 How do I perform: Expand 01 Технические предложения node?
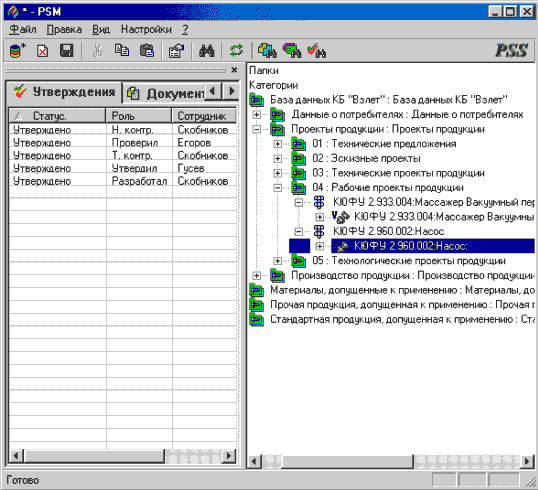click(278, 144)
